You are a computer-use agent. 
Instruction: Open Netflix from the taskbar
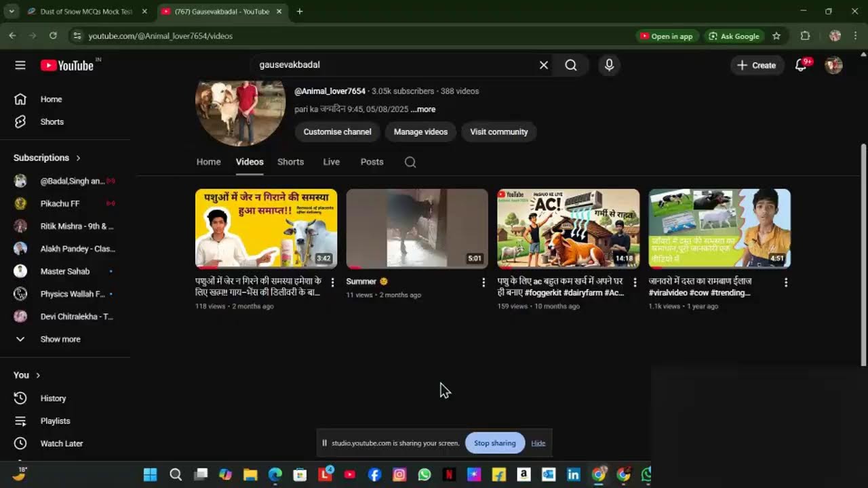449,474
